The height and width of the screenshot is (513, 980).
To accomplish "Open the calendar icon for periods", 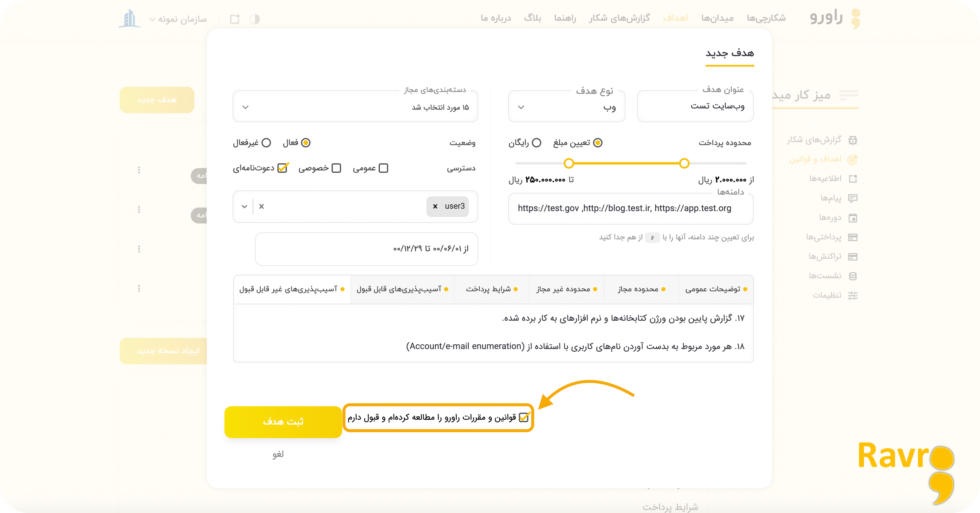I will tap(853, 218).
